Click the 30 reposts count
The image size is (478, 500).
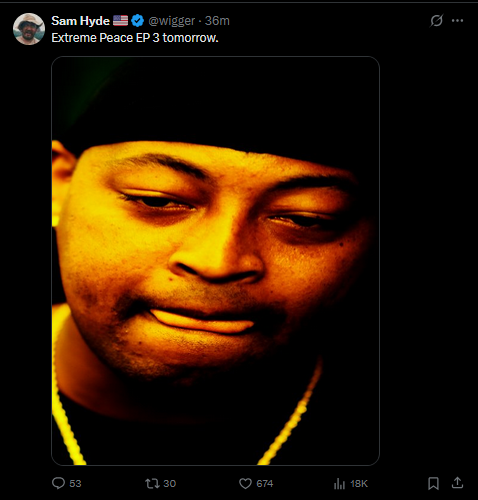(x=169, y=484)
